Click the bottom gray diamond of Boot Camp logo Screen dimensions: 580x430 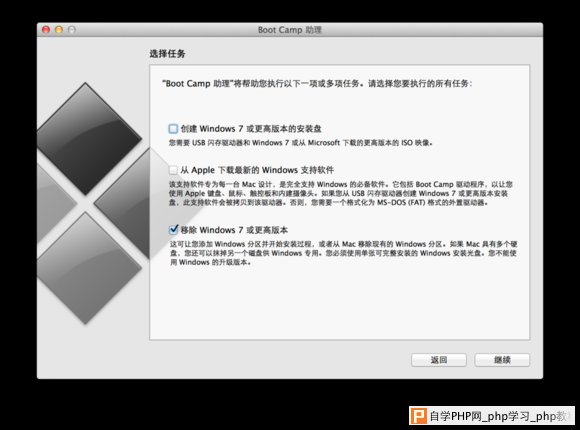(86, 268)
